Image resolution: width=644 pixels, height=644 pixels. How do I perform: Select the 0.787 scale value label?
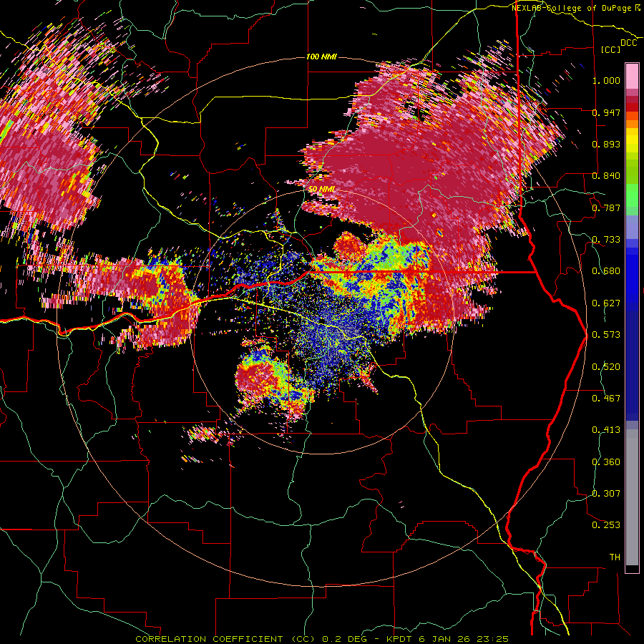pyautogui.click(x=606, y=208)
